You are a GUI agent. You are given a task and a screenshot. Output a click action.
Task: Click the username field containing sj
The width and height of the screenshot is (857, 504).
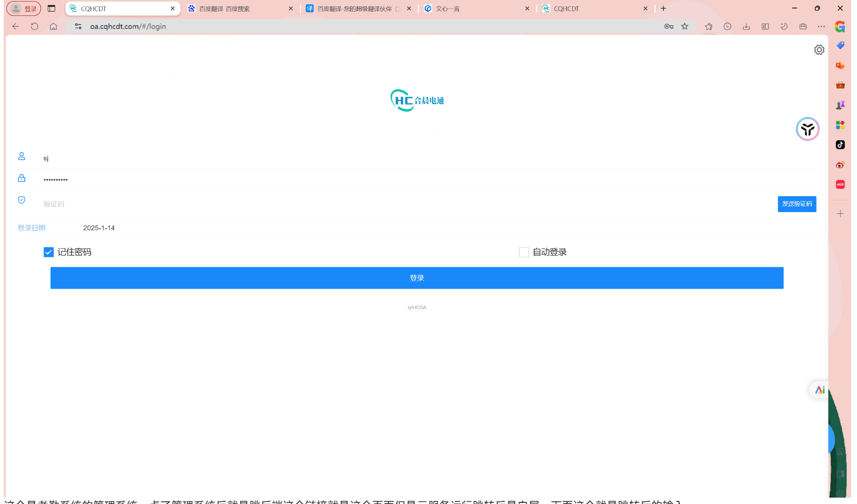(x=429, y=158)
